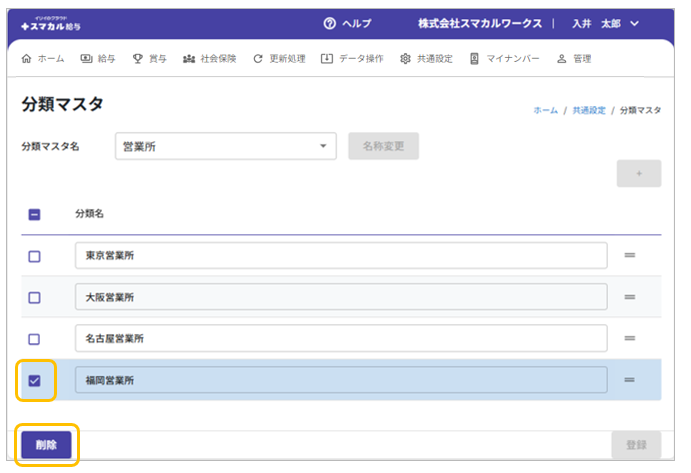Open the 社会保険 menu

210,59
